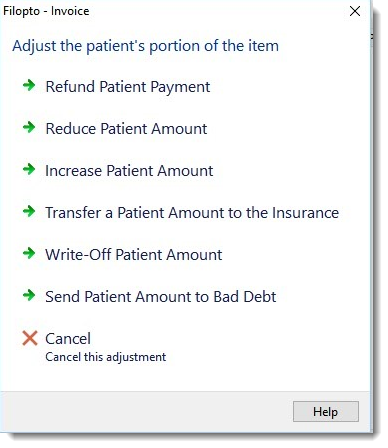
Task: Click the green arrow beside Write-Off Patient Amount
Action: tap(29, 253)
